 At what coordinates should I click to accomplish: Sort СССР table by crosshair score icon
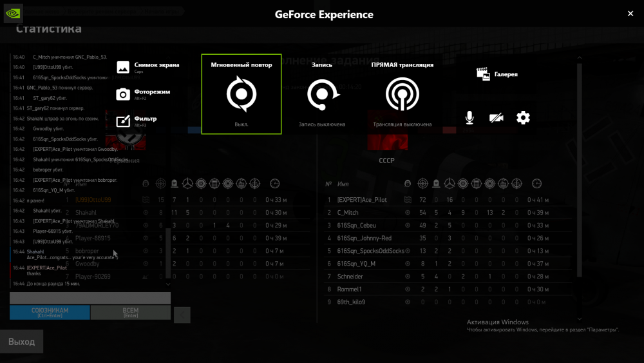point(422,184)
